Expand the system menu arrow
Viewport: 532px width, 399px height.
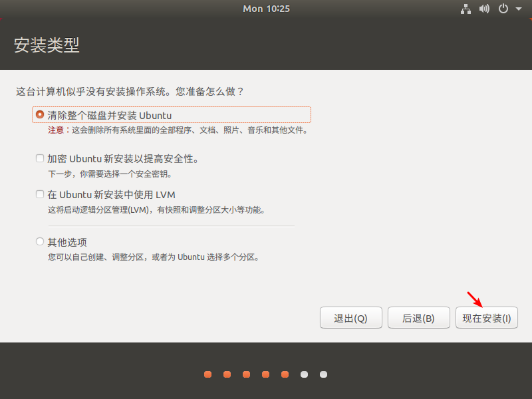[x=519, y=9]
